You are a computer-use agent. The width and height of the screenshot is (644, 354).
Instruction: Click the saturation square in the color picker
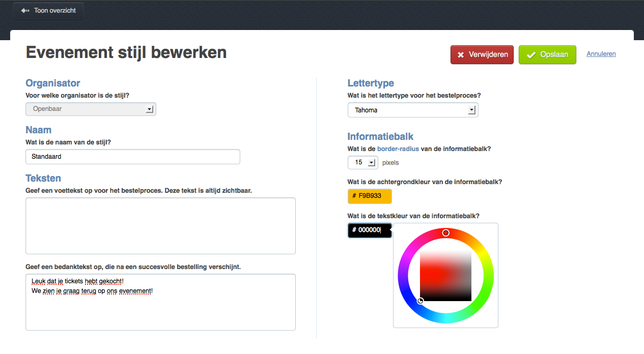(445, 276)
